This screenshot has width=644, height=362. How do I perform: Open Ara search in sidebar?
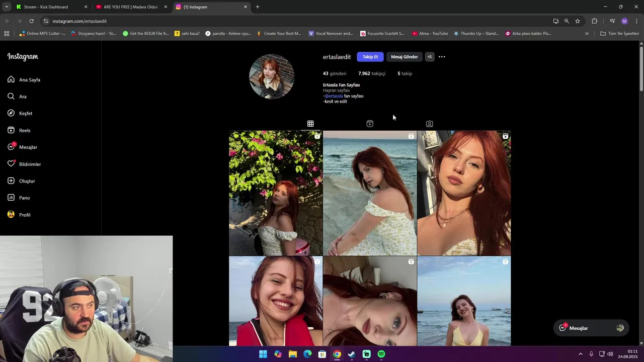[17, 97]
